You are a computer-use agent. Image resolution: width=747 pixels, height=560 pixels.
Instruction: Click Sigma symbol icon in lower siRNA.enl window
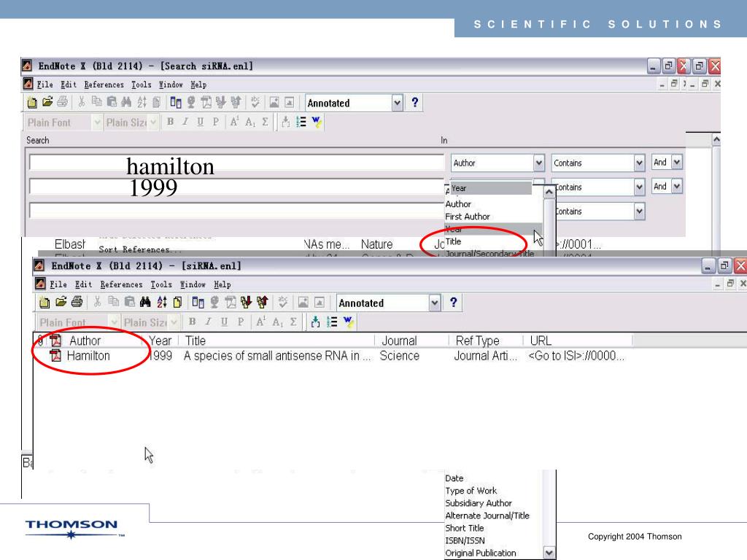pos(294,322)
